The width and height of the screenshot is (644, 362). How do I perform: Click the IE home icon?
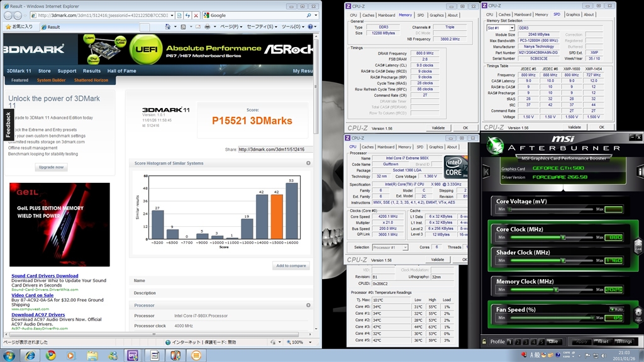coord(167,26)
